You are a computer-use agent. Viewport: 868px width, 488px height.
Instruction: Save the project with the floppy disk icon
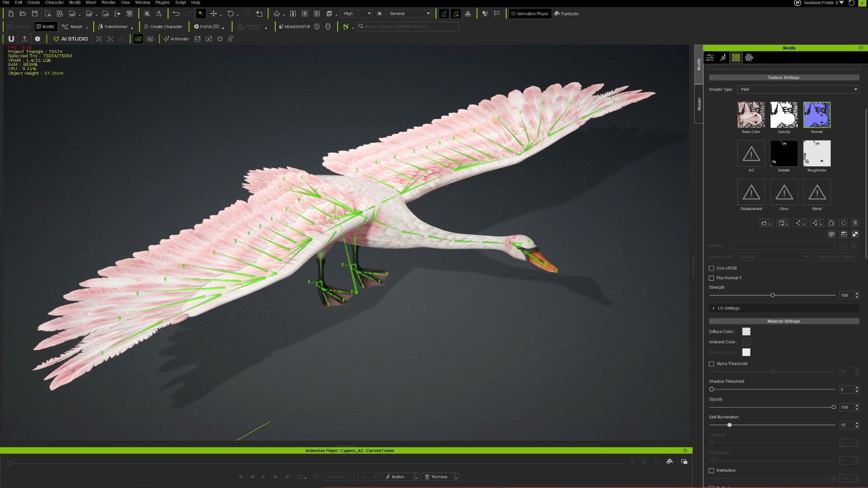[x=35, y=14]
